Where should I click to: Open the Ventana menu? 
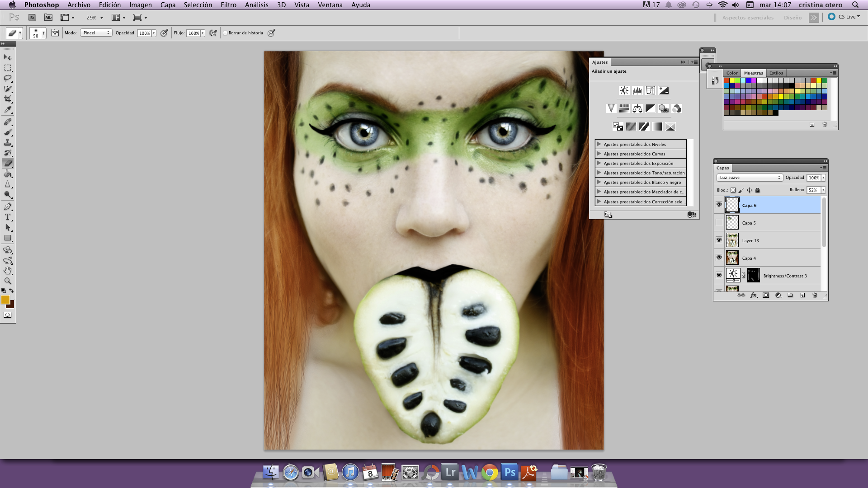tap(330, 5)
